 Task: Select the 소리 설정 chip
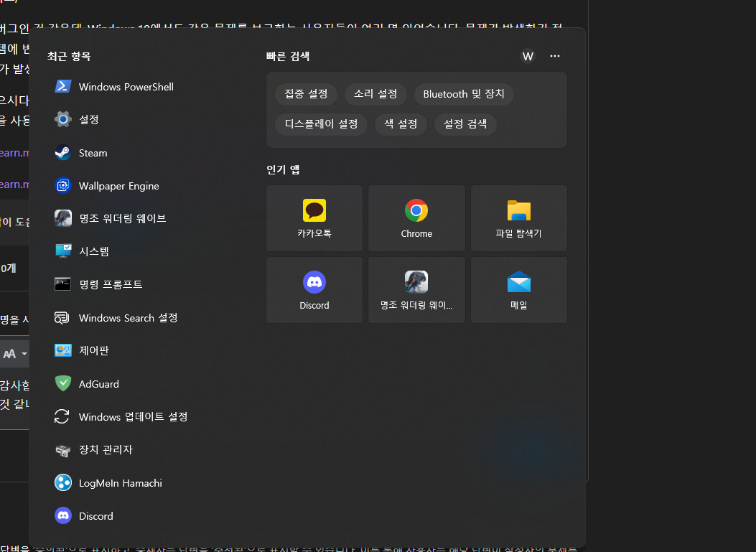click(375, 94)
